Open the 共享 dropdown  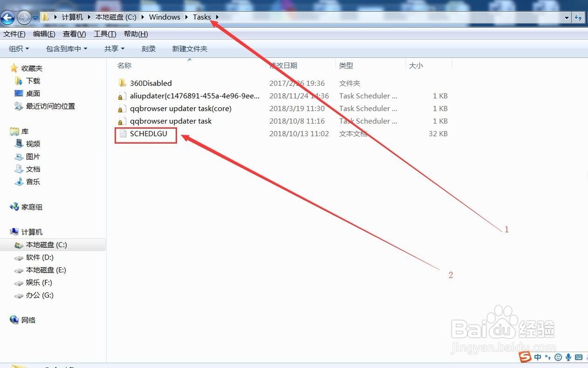point(115,48)
